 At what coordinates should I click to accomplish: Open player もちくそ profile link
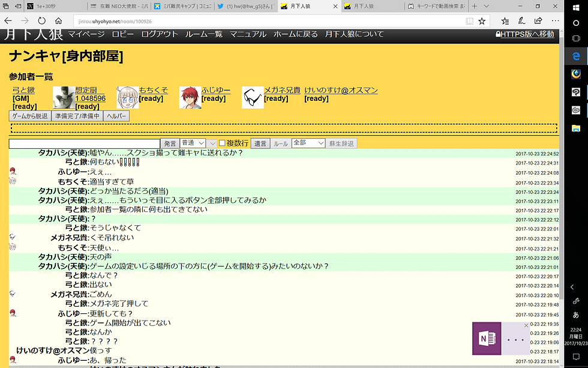tap(154, 90)
